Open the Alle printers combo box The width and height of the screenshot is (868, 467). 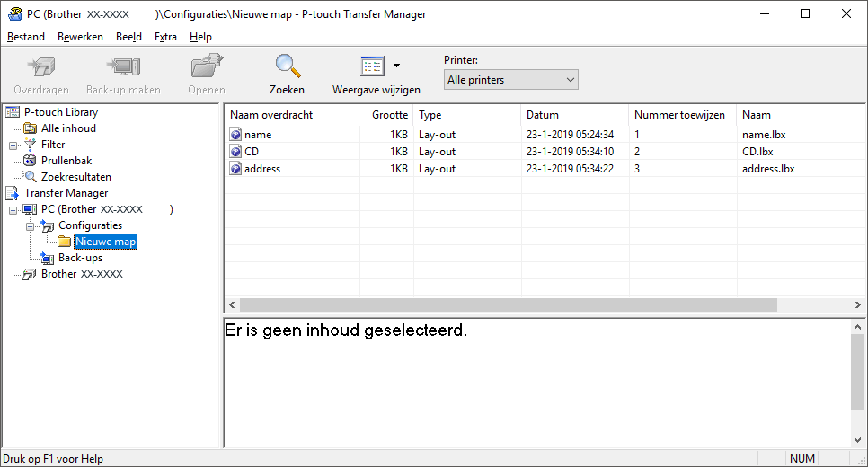511,80
